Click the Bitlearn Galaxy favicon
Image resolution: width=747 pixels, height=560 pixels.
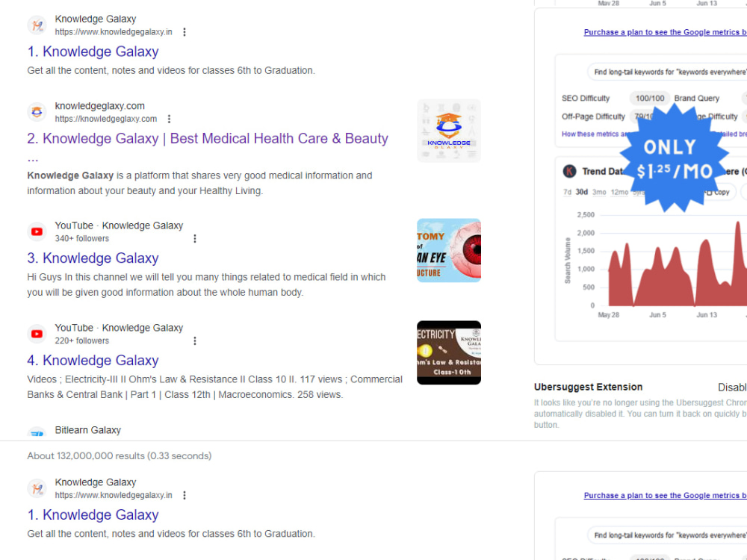pos(37,433)
